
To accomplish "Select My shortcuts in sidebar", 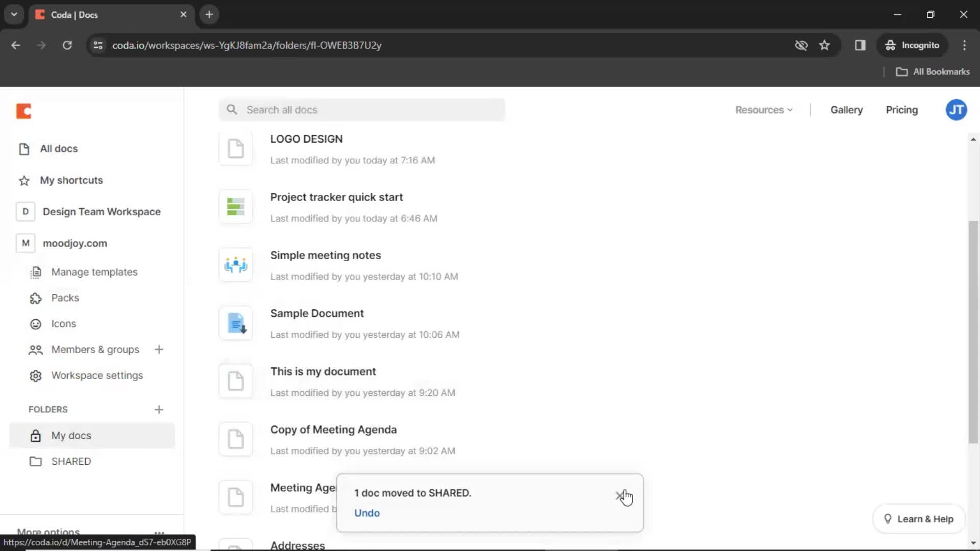I will tap(71, 180).
